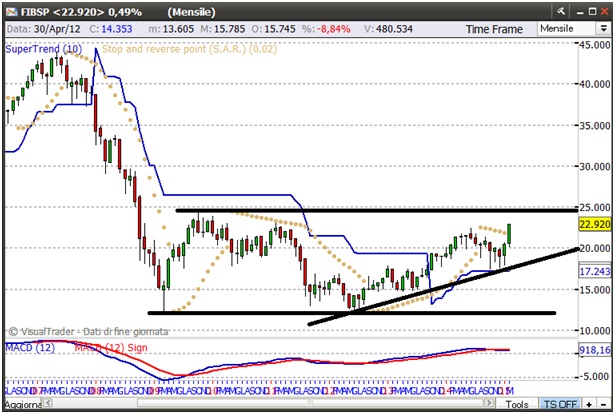Click the Aggiorna button at bottom left
Screen dimensions: 615x414
tap(22, 405)
